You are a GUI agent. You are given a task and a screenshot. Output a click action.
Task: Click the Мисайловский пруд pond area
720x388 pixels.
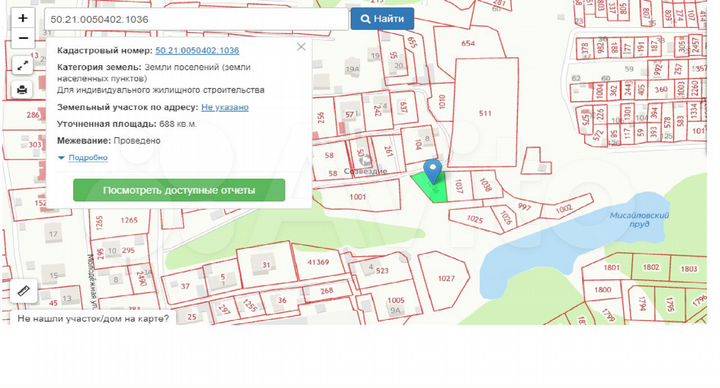point(638,219)
